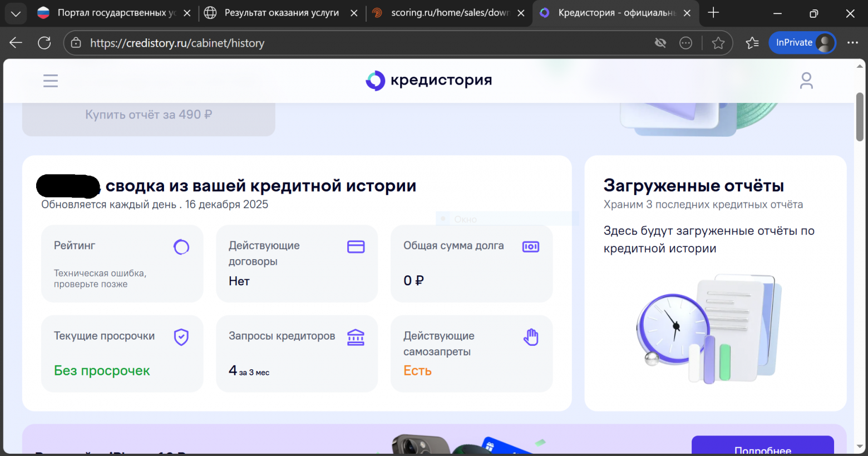
Task: Click the Купить отчёт за 490 ₽ button
Action: (149, 114)
